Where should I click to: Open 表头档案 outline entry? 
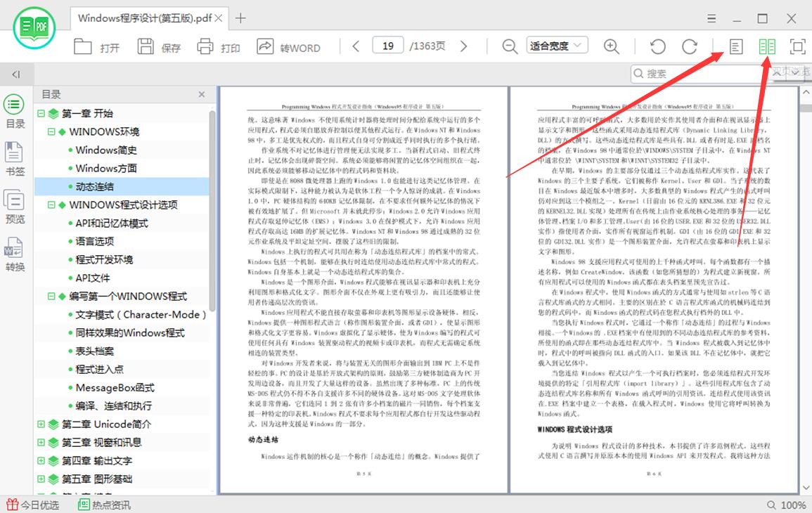(95, 351)
